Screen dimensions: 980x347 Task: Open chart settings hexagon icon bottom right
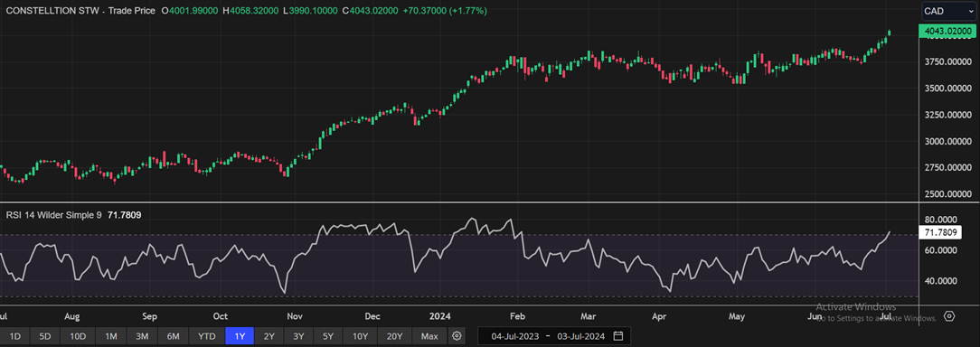click(949, 315)
